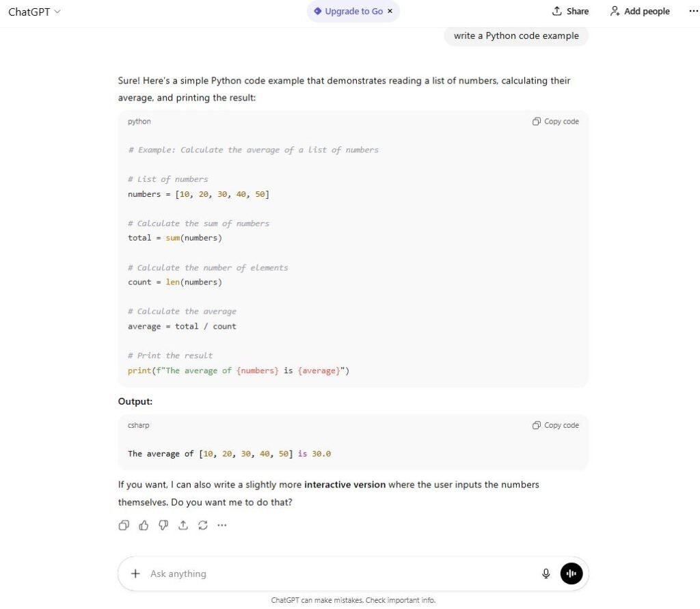Select the user's Python code example prompt bubble
The image size is (700, 609).
[516, 36]
